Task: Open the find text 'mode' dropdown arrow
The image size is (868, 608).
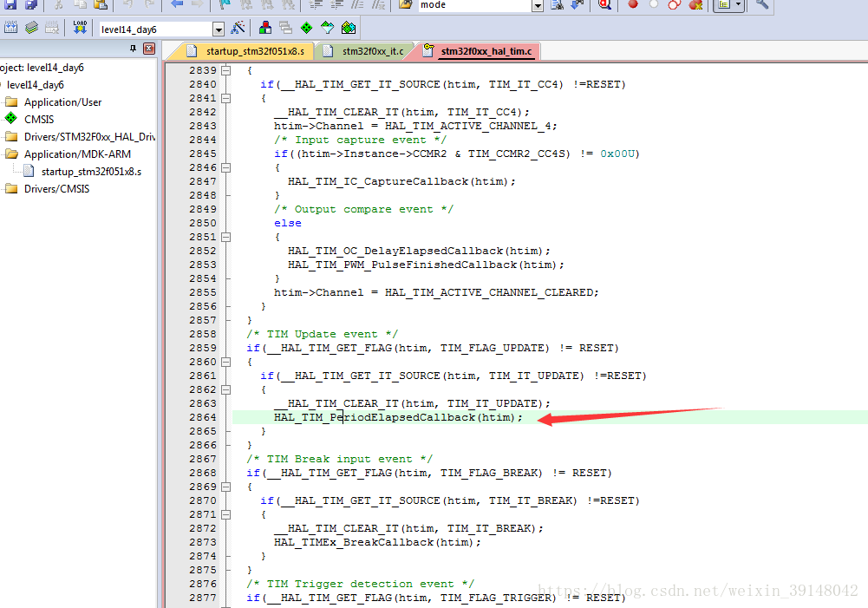Action: [x=537, y=5]
